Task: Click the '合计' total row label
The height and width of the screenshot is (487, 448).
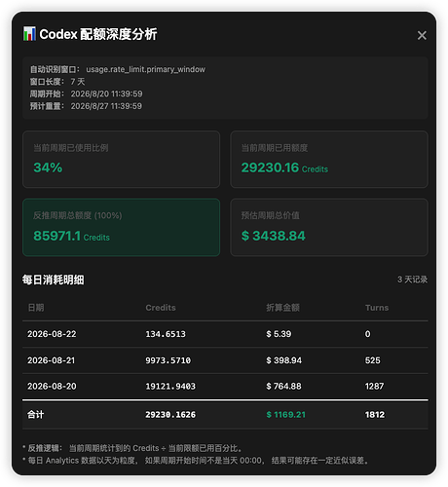Action: (x=35, y=415)
